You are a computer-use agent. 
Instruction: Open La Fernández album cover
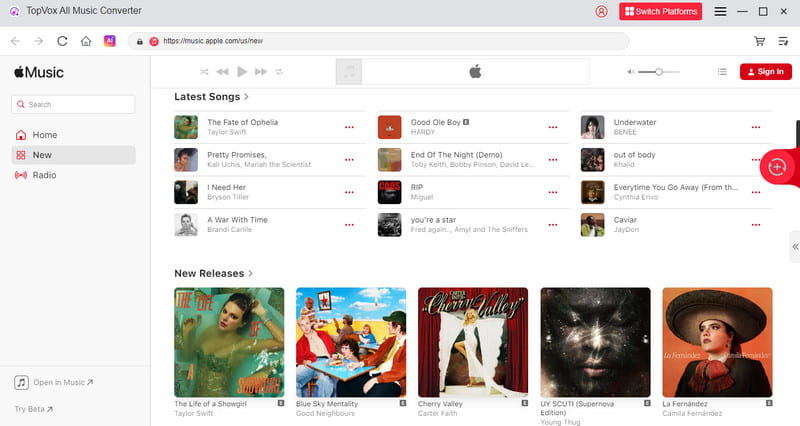[x=717, y=342]
